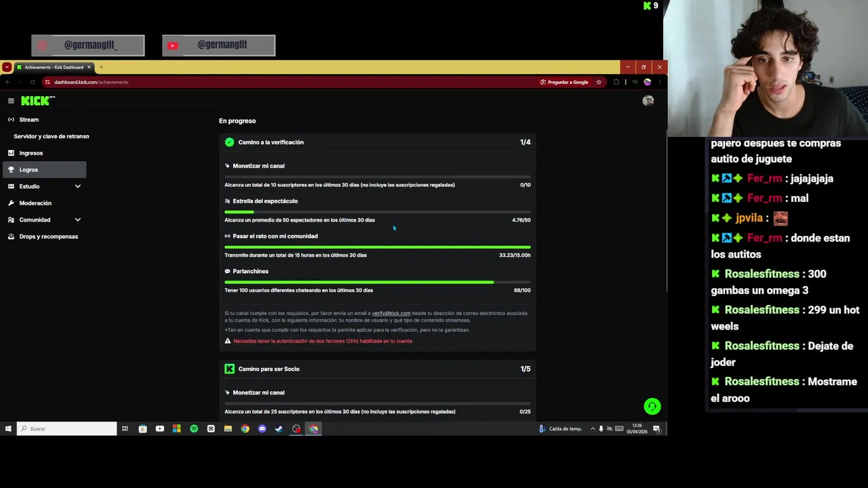Open the user avatar menu in Kick header
The width and height of the screenshot is (868, 488).
(648, 101)
